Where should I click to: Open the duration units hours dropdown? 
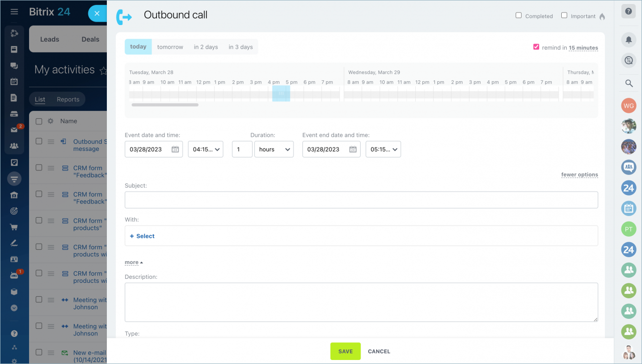[274, 149]
